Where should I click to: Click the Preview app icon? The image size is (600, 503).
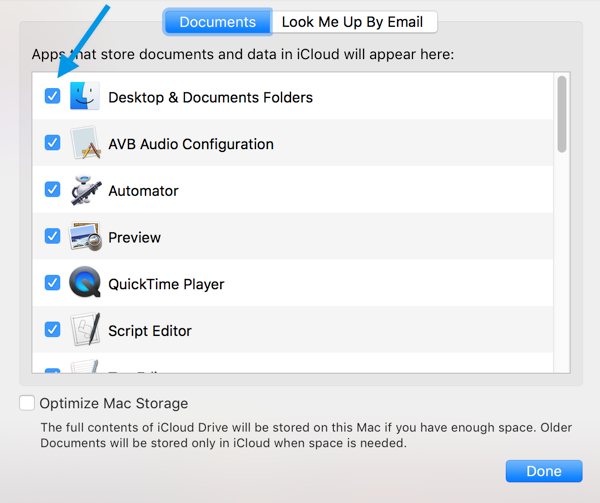[x=85, y=236]
